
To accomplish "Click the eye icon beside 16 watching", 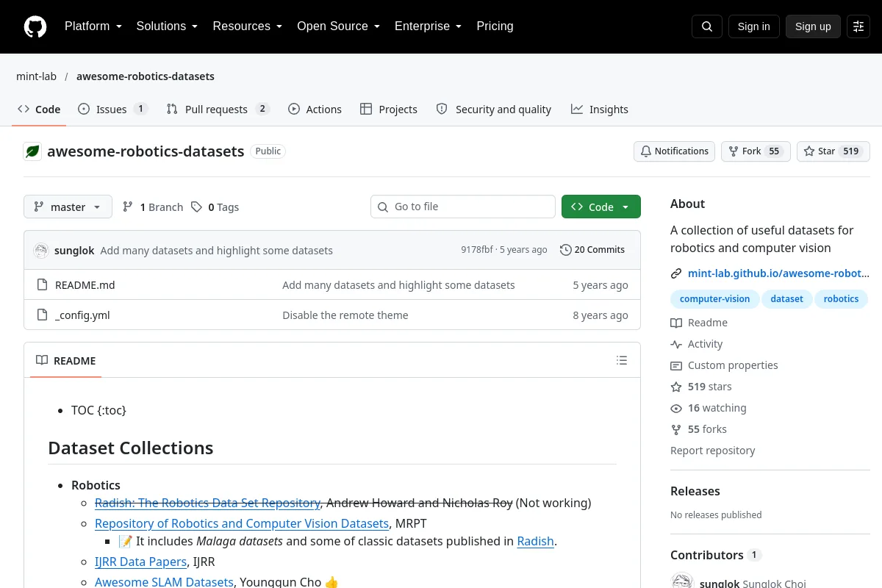I will point(676,408).
